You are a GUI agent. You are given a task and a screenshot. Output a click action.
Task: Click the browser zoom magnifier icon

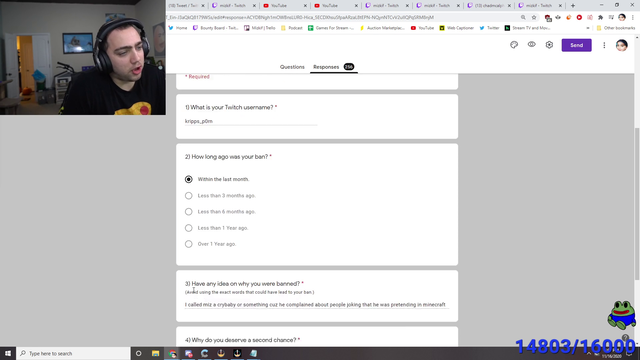(x=523, y=18)
